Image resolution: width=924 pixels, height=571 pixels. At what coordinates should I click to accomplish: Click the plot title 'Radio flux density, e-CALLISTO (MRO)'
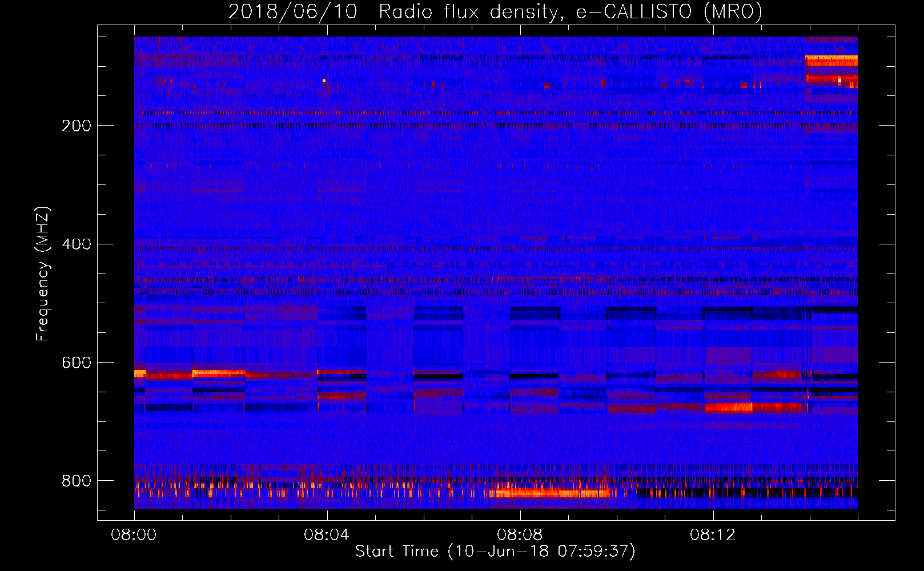[x=570, y=12]
